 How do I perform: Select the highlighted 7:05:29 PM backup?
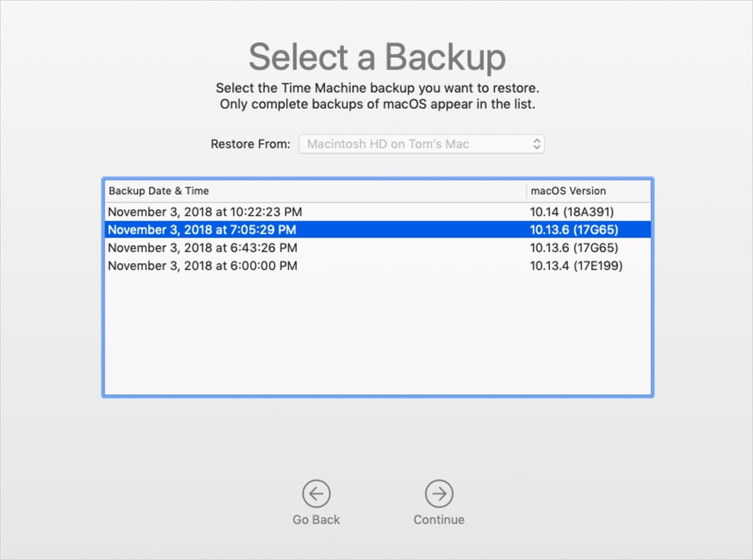202,229
